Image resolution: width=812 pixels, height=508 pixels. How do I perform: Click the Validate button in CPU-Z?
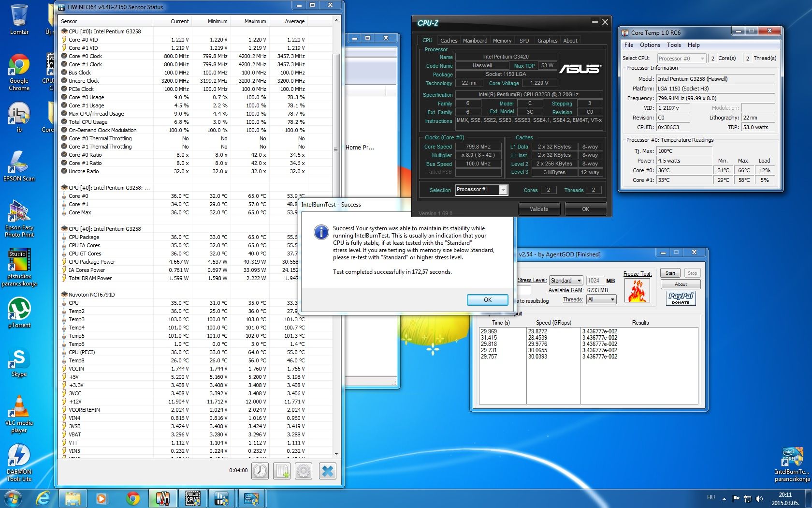pos(539,209)
